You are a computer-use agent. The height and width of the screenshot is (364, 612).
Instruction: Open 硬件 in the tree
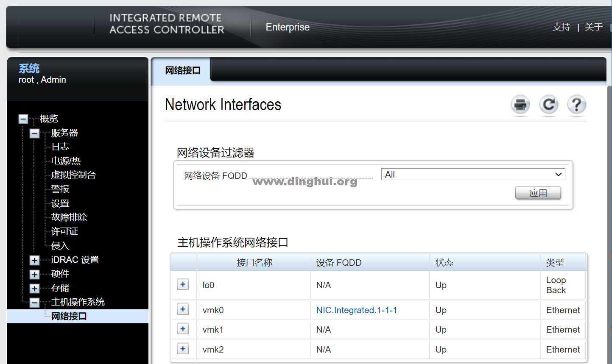point(60,274)
